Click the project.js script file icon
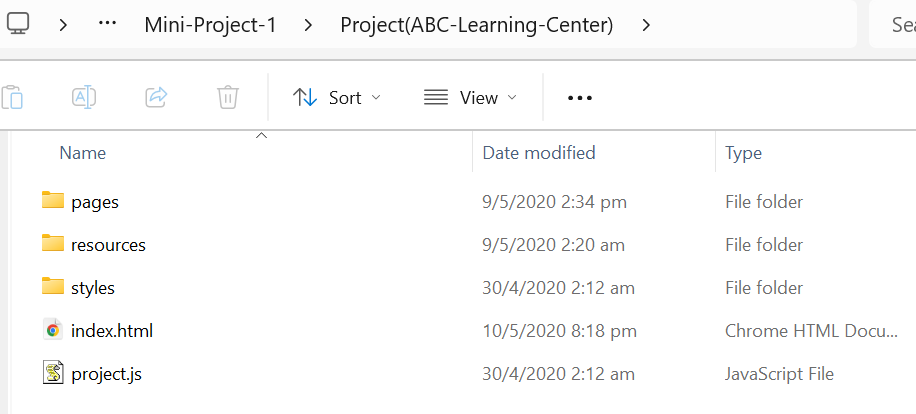916x414 pixels. (x=53, y=373)
